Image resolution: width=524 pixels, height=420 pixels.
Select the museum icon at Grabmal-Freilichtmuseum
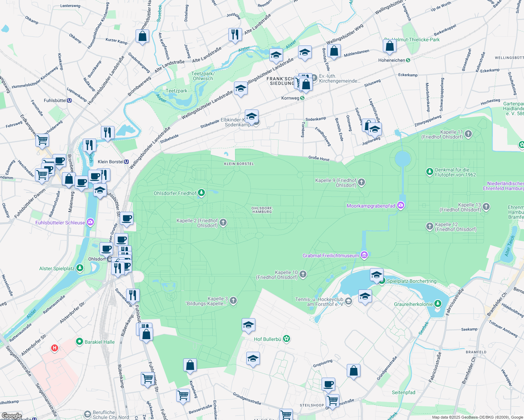pyautogui.click(x=364, y=255)
